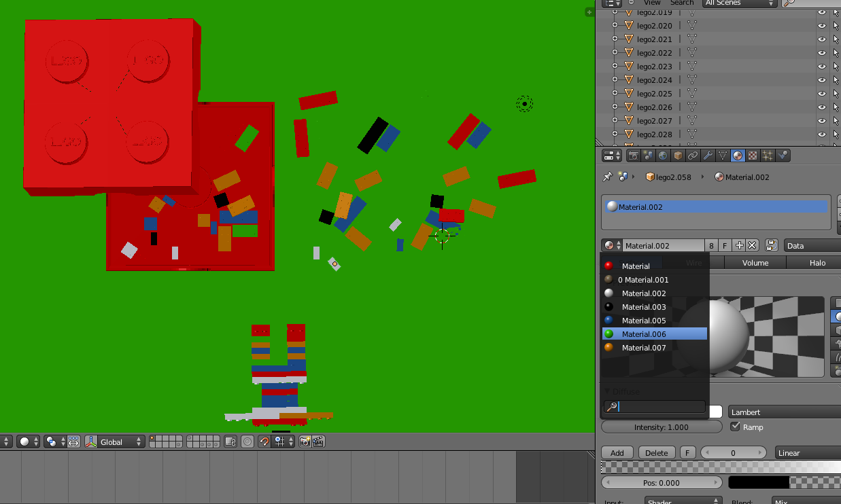The image size is (841, 504).
Task: Open the Object properties tab (cube icon)
Action: (x=678, y=156)
